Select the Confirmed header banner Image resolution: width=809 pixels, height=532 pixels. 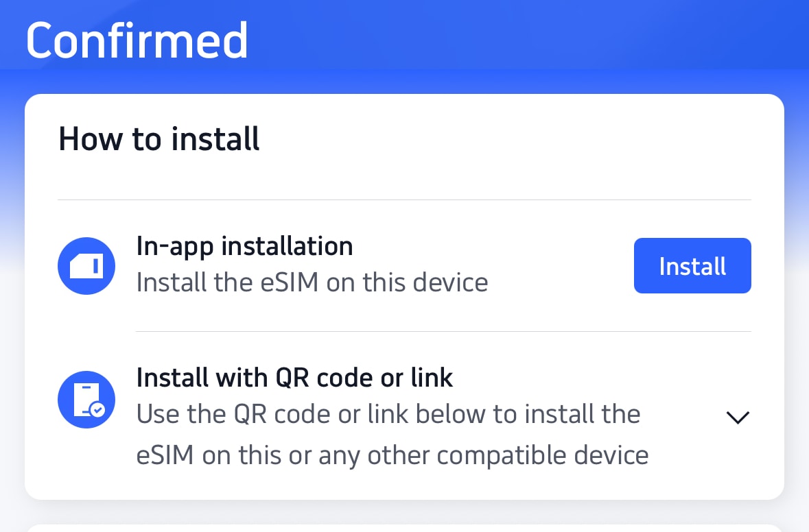click(136, 39)
